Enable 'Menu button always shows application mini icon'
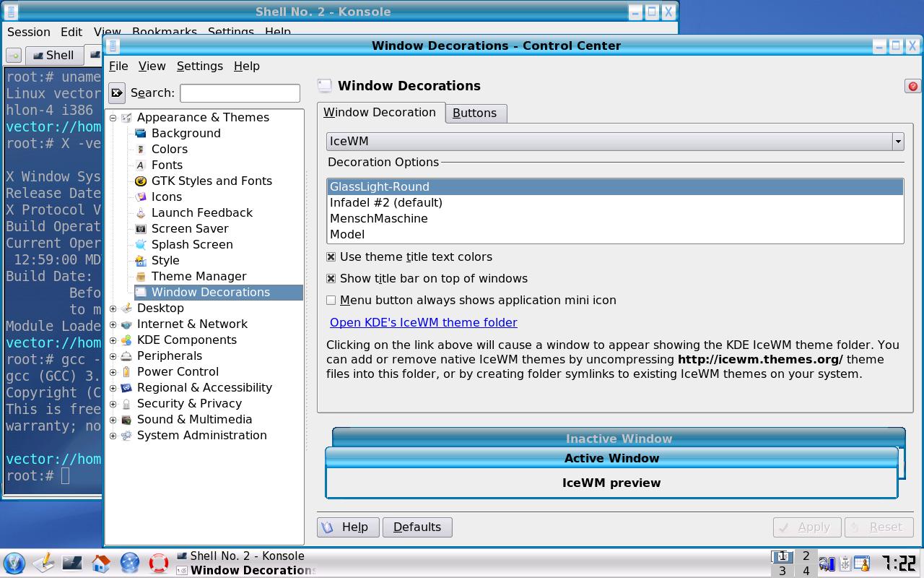The image size is (924, 578). click(x=331, y=300)
